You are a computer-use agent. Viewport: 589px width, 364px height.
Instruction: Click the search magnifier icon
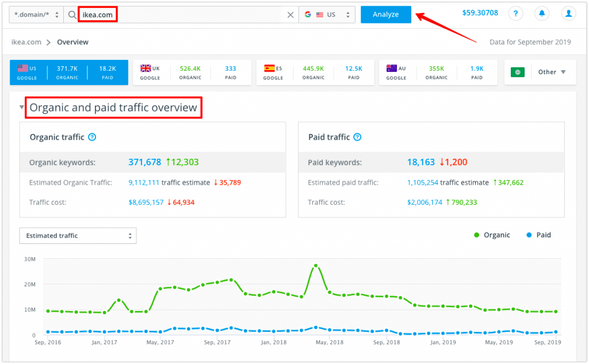pyautogui.click(x=72, y=14)
